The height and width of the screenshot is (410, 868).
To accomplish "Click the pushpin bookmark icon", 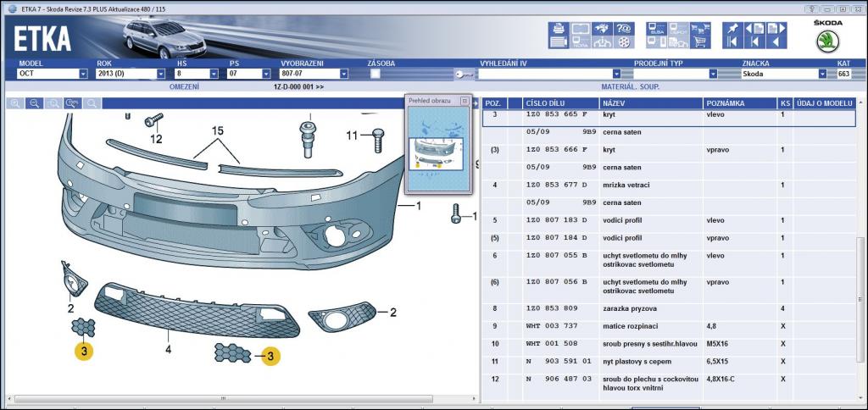I will click(x=733, y=29).
